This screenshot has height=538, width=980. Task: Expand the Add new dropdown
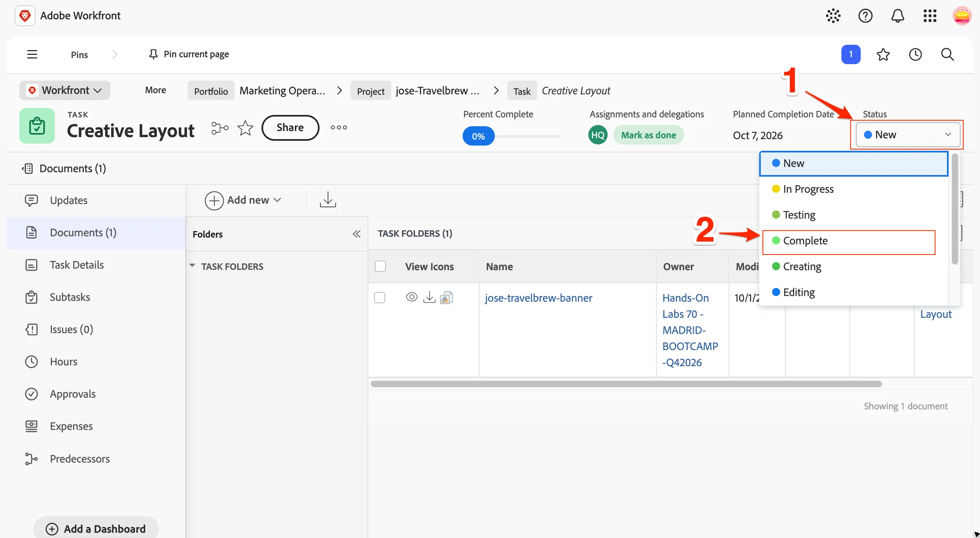[243, 200]
